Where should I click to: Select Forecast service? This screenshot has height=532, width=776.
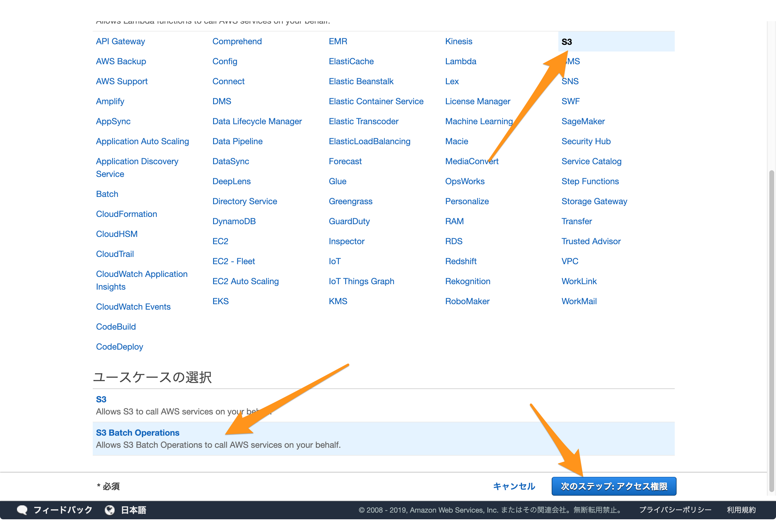point(345,161)
